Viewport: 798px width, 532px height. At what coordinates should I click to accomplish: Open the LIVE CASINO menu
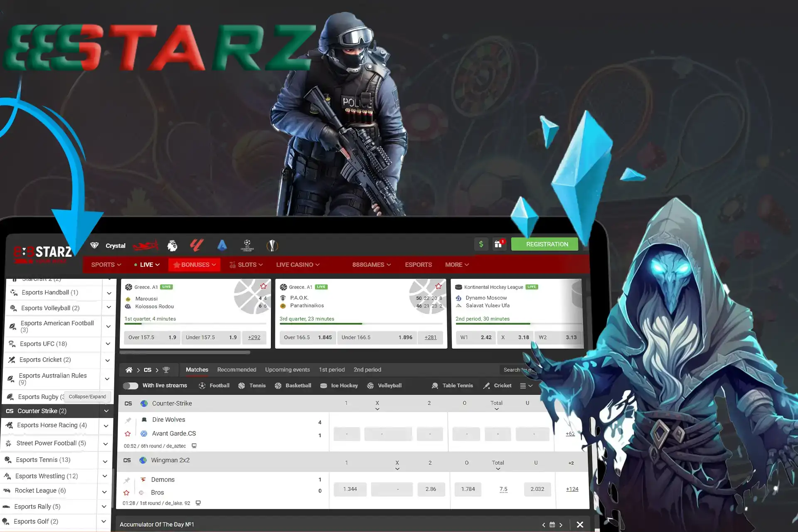point(298,264)
